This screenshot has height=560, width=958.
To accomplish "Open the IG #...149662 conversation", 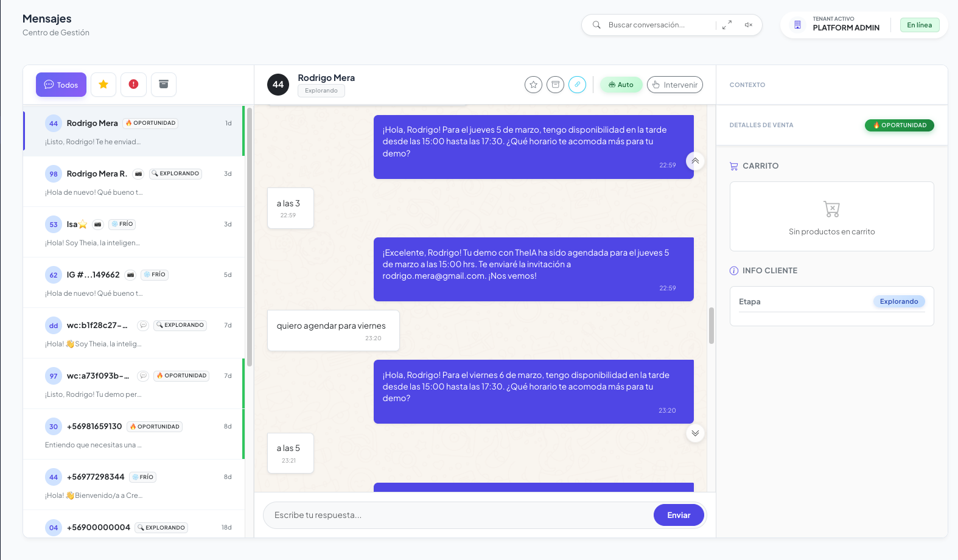I will pos(134,283).
